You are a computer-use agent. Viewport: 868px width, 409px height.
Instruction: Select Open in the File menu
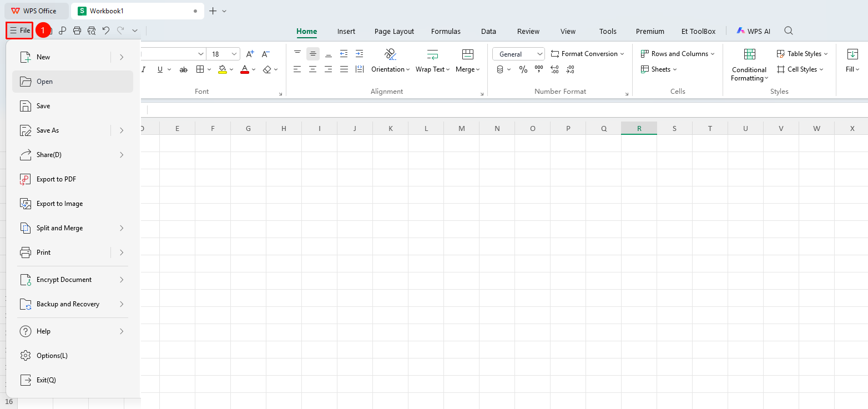point(73,82)
